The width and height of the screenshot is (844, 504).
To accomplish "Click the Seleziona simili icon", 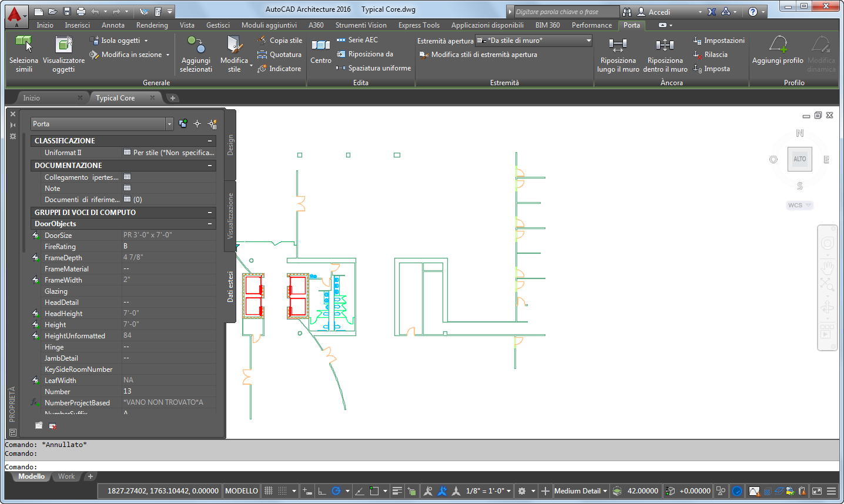I will [x=24, y=45].
